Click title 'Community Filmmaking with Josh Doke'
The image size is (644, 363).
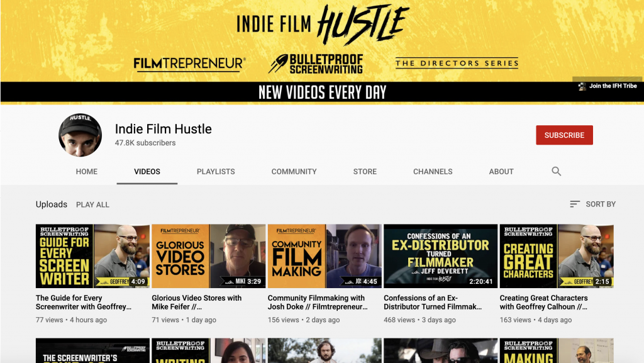[318, 302]
